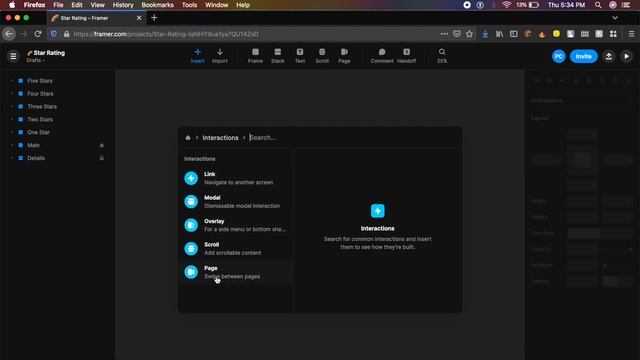Open the Firefox File menu
Screen dimensions: 640x360
pos(58,5)
